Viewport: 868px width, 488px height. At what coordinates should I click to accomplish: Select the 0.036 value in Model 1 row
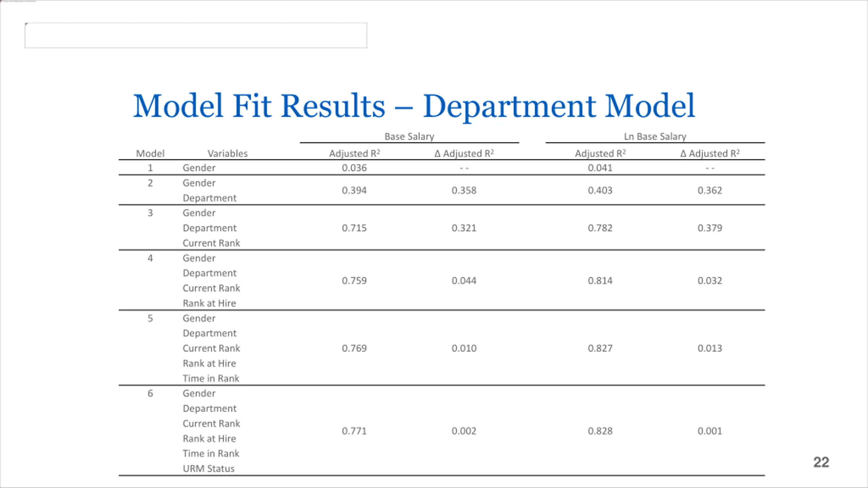354,168
